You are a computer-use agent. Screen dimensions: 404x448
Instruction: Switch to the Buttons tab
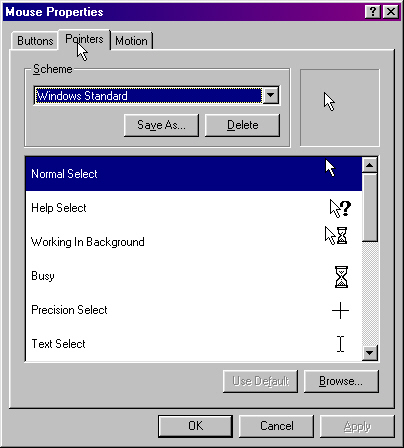(x=35, y=41)
